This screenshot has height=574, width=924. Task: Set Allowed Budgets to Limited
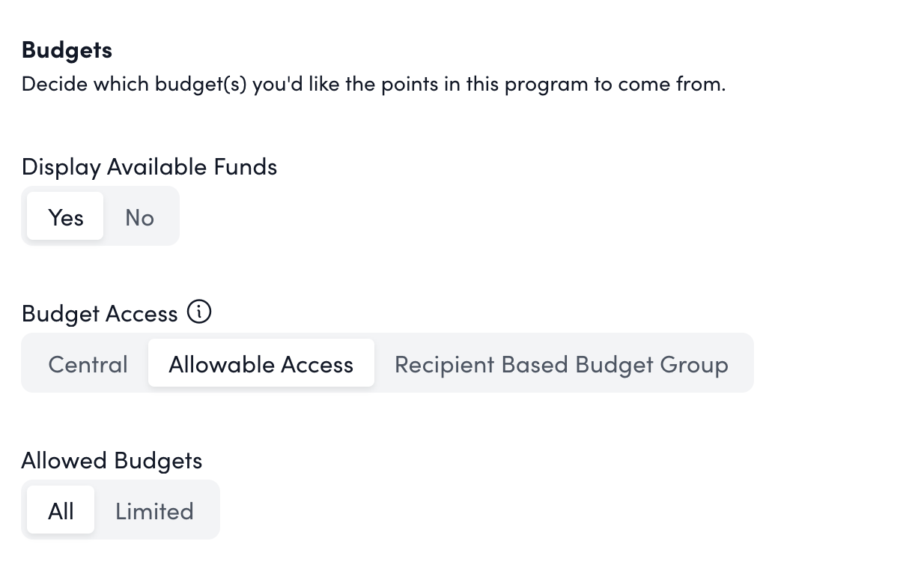point(154,510)
